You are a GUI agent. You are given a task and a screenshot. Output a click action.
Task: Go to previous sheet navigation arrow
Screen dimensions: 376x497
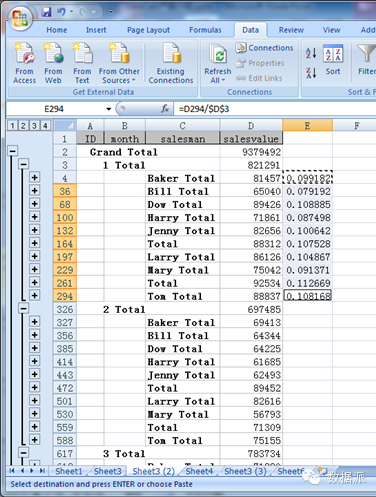(22, 471)
